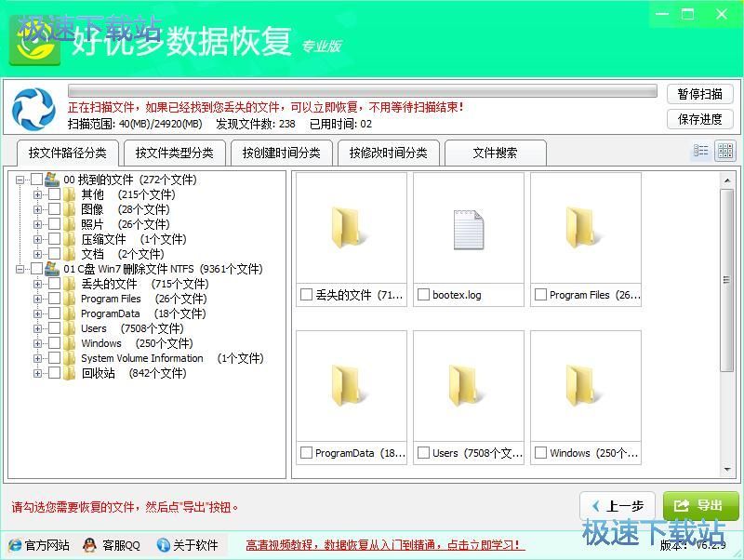The image size is (744, 560).
Task: Click folder icon of 照片 tree row
Action: [69, 224]
